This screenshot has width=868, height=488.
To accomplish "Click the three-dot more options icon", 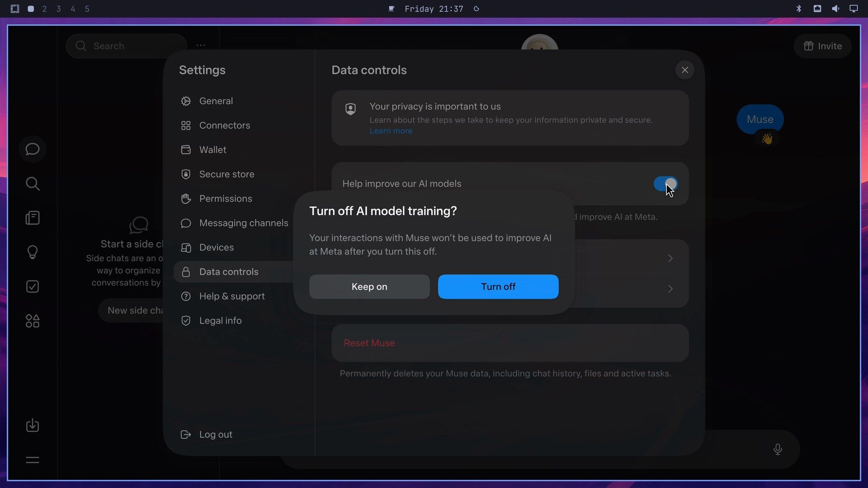I will coord(201,46).
